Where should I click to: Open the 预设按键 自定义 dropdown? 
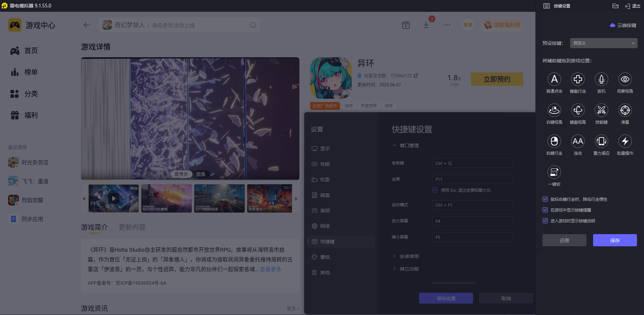coord(603,43)
